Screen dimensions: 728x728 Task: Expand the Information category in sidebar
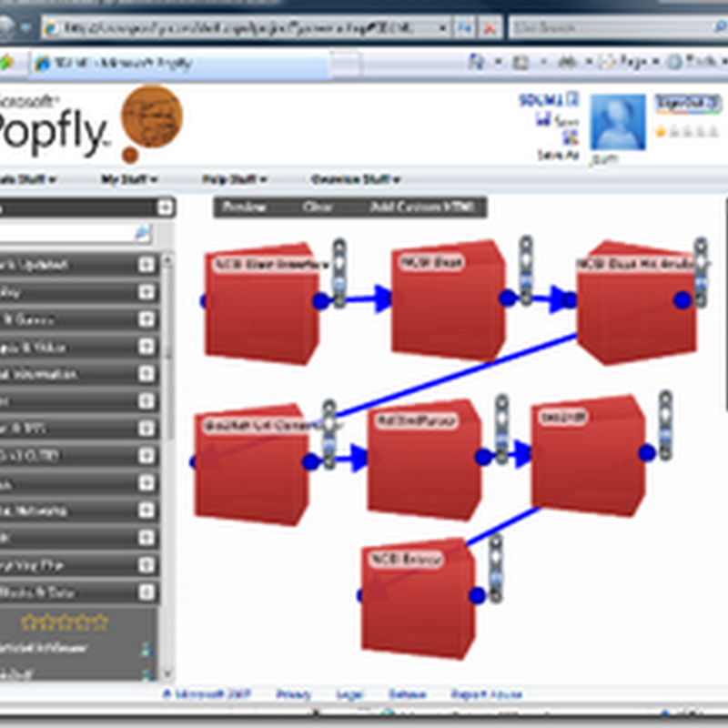click(147, 374)
